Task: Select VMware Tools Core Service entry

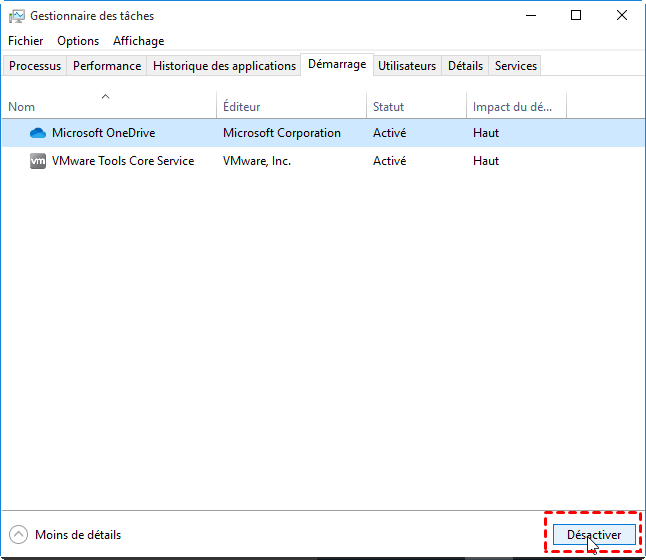Action: pos(123,161)
